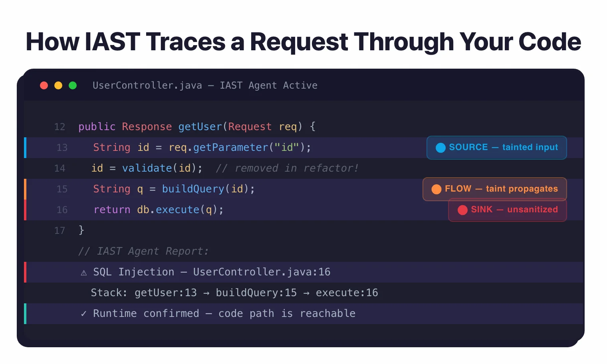Toggle the FLOW — taint propagates badge

pos(495,189)
